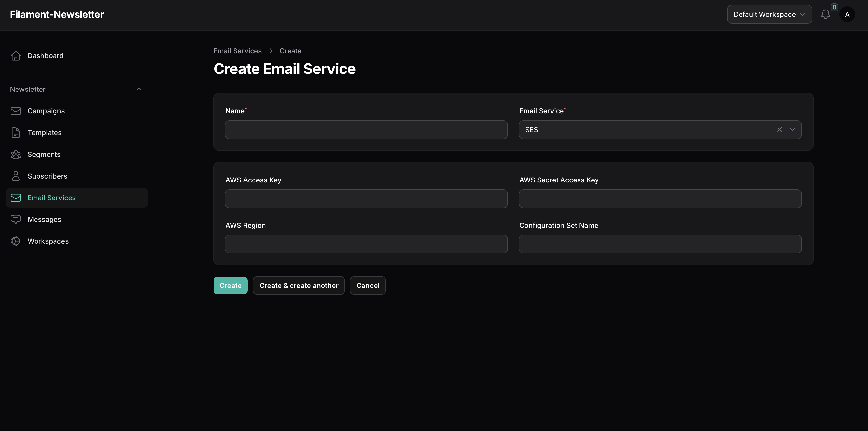Image resolution: width=868 pixels, height=431 pixels.
Task: Cancel the email service creation
Action: click(368, 286)
